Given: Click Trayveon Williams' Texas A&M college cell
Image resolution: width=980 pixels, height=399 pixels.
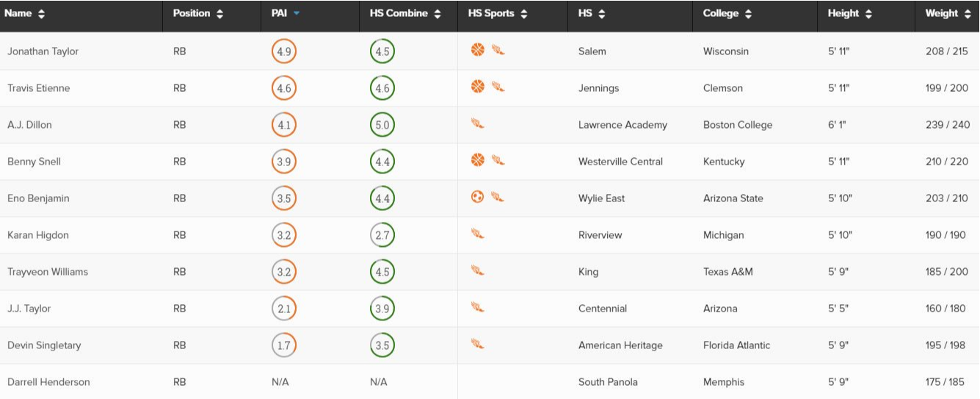Looking at the screenshot, I should click(728, 272).
